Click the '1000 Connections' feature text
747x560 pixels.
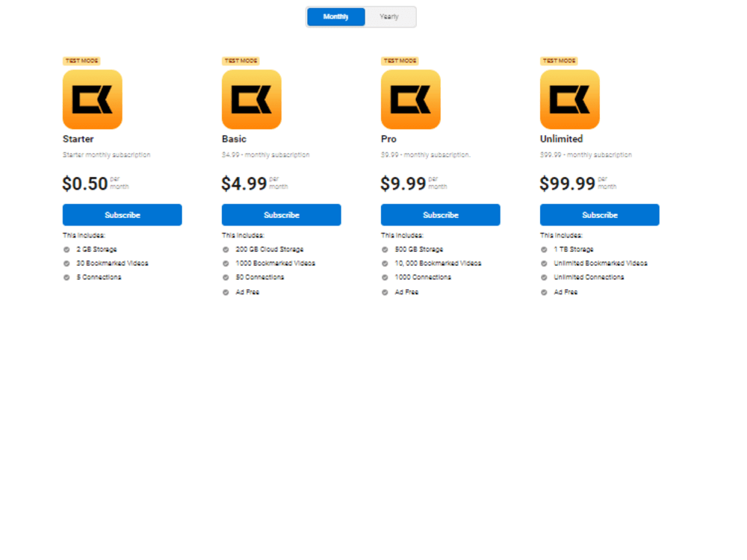[423, 277]
